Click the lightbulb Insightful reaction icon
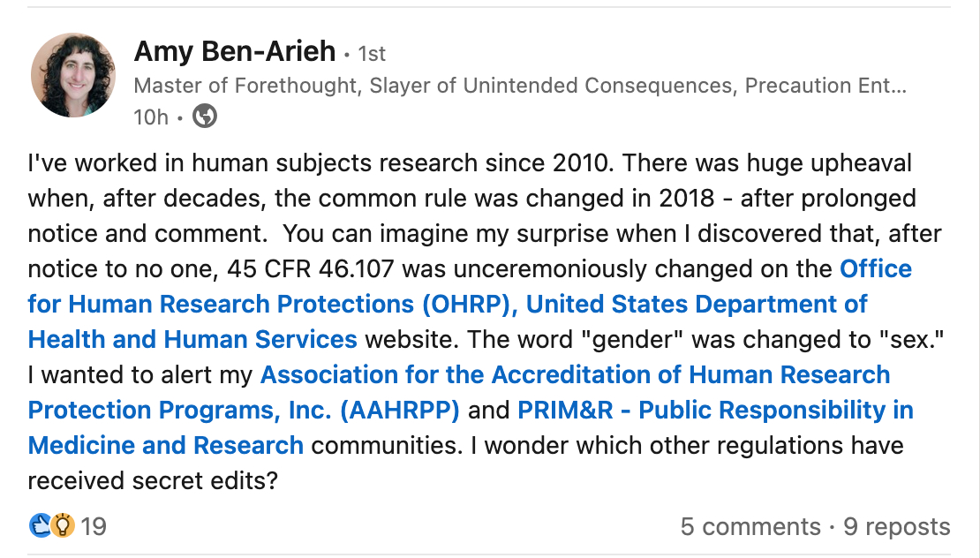This screenshot has height=558, width=980. [x=62, y=526]
